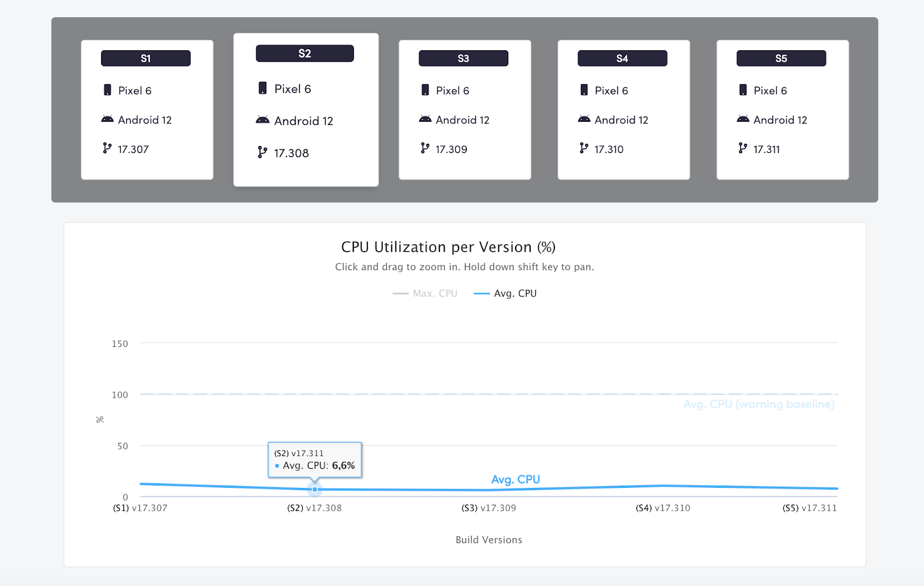The height and width of the screenshot is (586, 924).
Task: Click the Avg. CPU line label in chart
Action: click(516, 479)
